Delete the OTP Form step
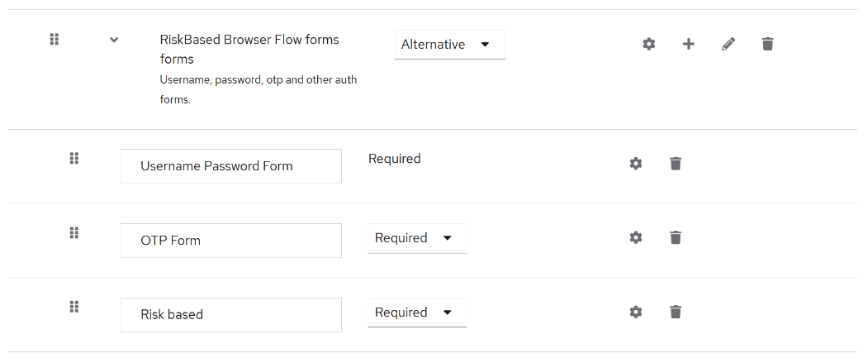 (676, 238)
